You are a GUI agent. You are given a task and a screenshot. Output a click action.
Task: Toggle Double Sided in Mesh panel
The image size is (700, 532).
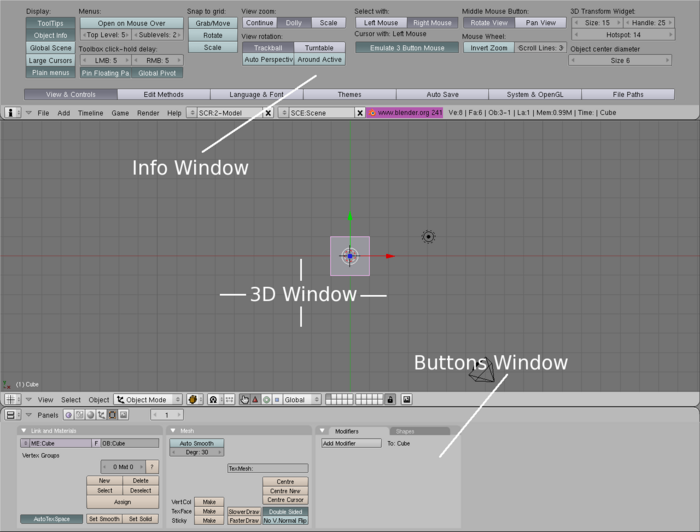pyautogui.click(x=285, y=511)
